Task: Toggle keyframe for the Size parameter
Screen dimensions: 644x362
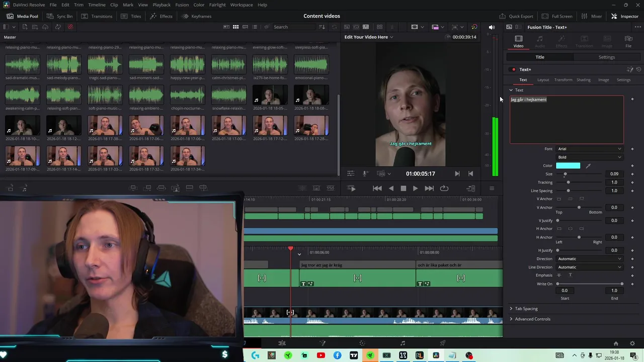Action: pyautogui.click(x=632, y=174)
